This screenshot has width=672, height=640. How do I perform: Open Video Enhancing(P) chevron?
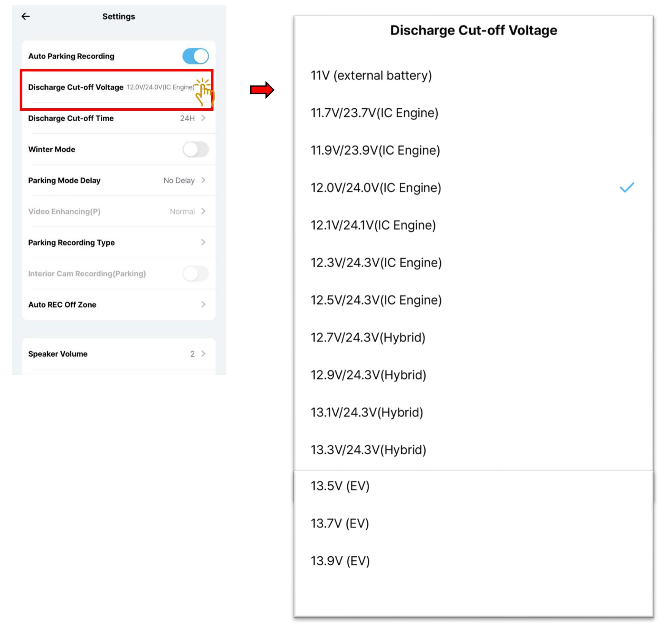[x=203, y=211]
